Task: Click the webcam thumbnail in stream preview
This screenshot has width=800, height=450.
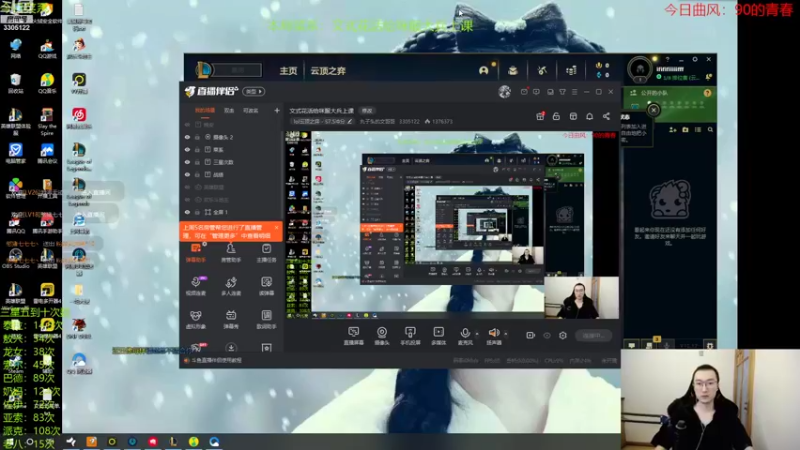Action: pyautogui.click(x=581, y=298)
